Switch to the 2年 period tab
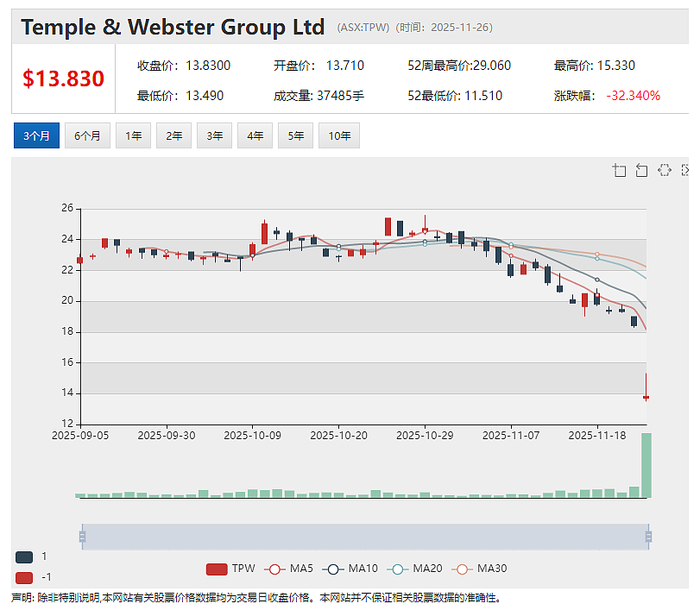 (173, 135)
